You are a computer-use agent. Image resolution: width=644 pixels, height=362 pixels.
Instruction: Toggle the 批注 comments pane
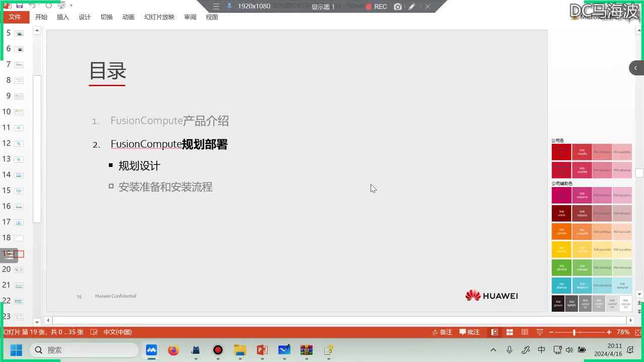470,332
